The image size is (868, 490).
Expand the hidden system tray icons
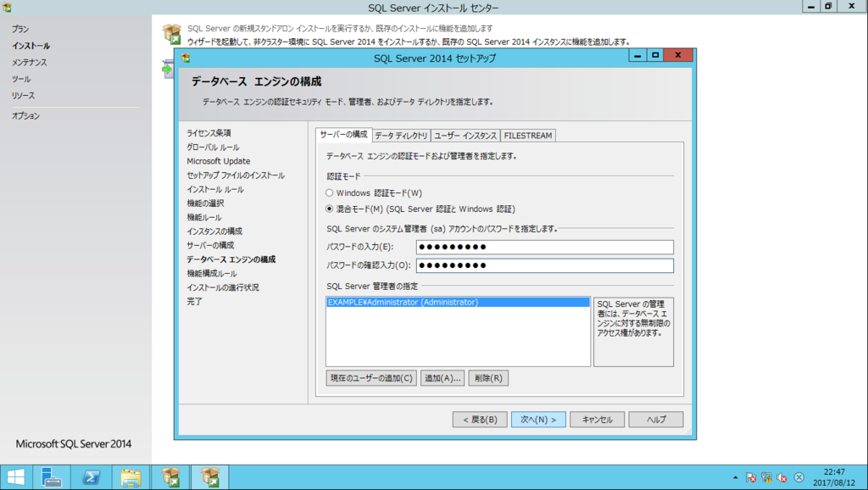(x=735, y=477)
